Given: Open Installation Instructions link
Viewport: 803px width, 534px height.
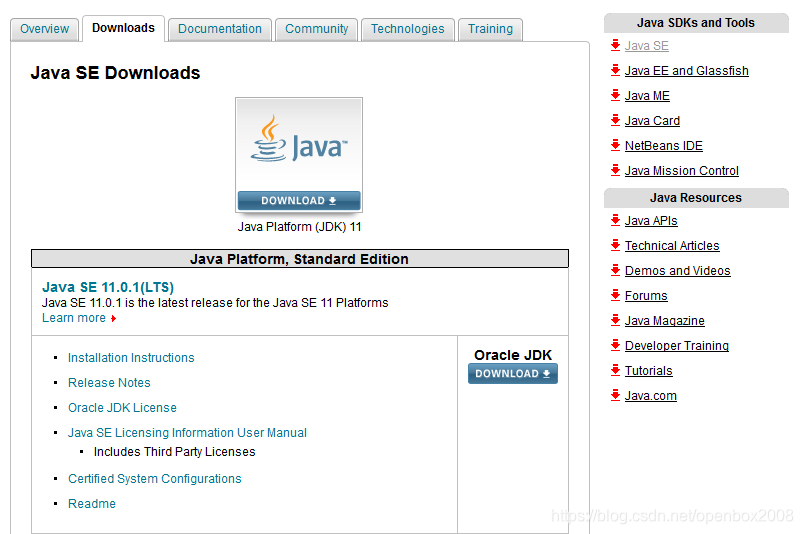Looking at the screenshot, I should click(131, 358).
